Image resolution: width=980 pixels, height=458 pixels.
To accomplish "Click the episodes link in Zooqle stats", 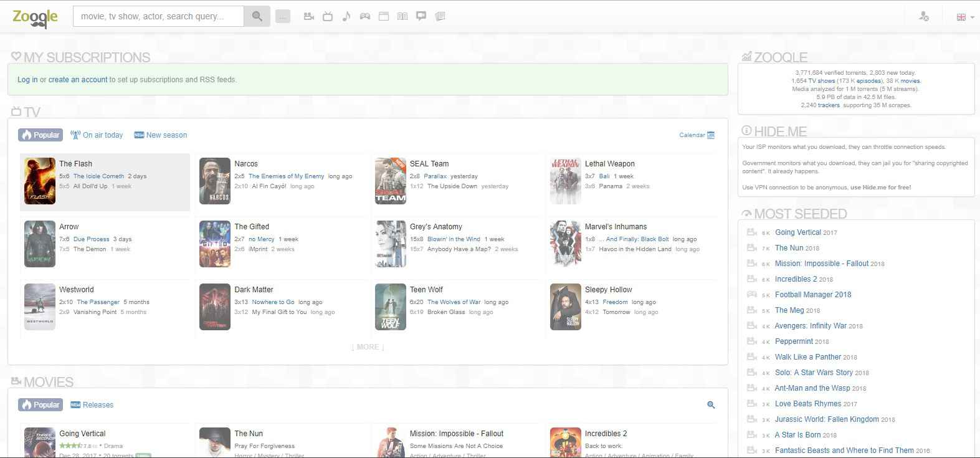I will 868,81.
